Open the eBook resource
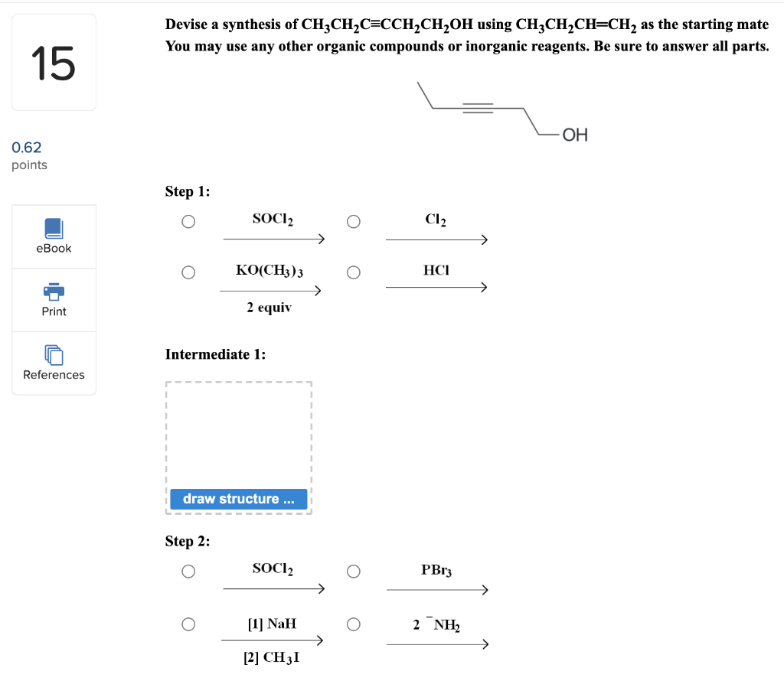This screenshot has width=784, height=684. [54, 233]
